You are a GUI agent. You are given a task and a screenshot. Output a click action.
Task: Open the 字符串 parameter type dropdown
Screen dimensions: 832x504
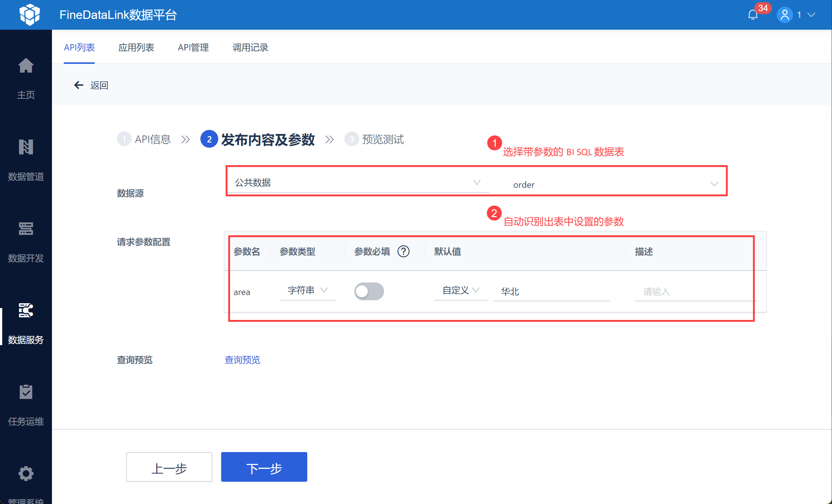tap(308, 291)
